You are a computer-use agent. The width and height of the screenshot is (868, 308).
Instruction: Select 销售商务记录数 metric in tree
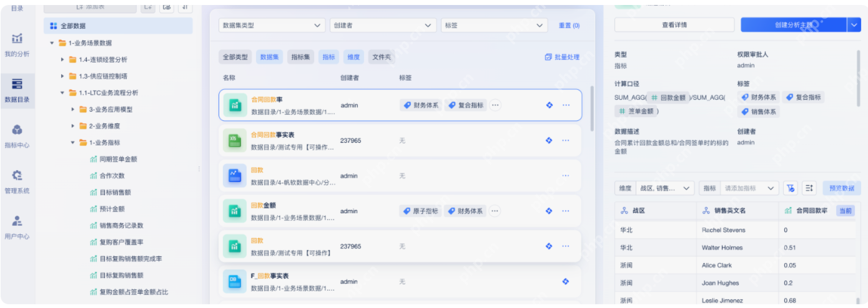[x=121, y=226]
